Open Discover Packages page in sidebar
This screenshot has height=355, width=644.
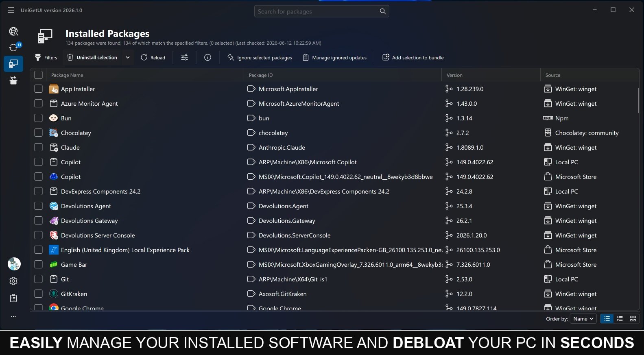(x=13, y=32)
